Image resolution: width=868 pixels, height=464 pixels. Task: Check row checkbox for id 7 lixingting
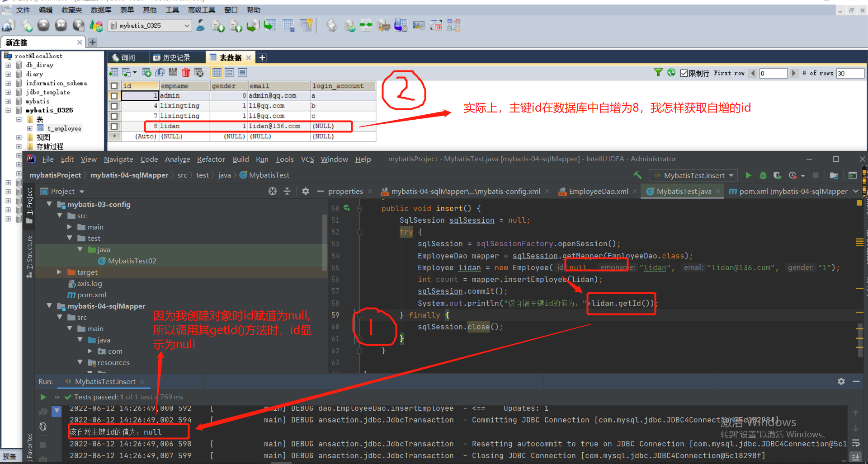[x=114, y=116]
